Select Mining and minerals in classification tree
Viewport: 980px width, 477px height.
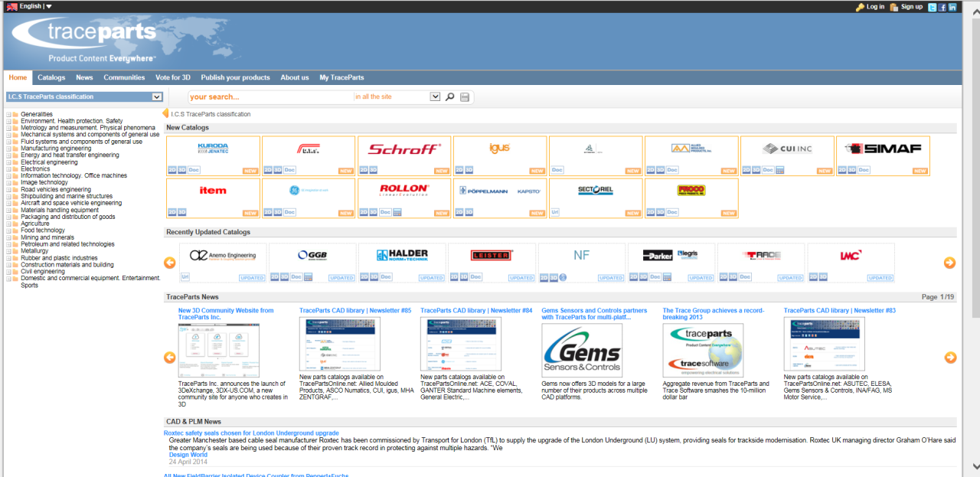(x=47, y=237)
